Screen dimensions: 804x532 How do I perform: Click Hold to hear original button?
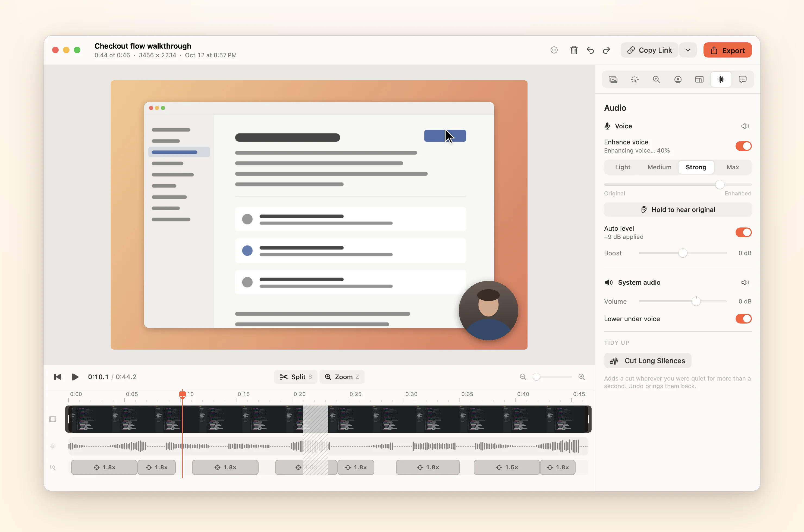(678, 210)
